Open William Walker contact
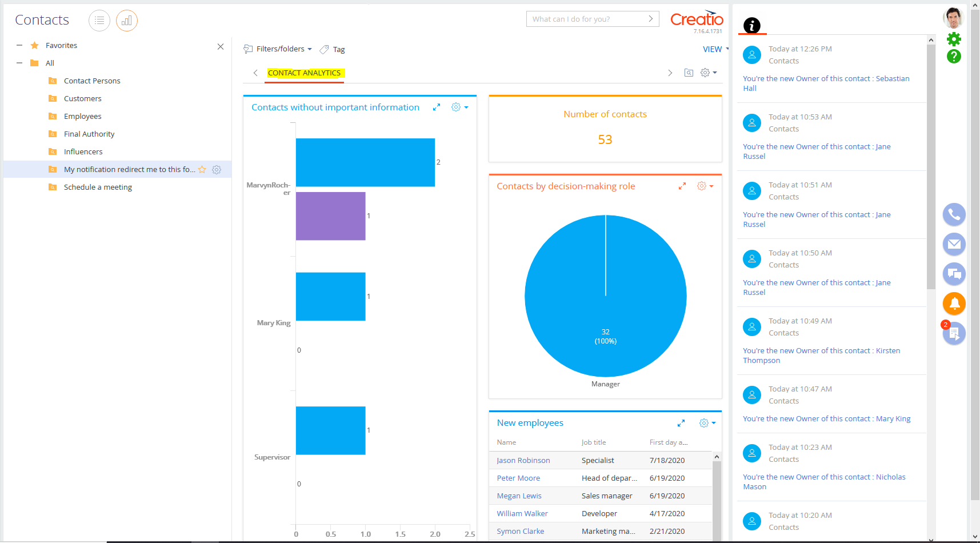 pos(522,514)
